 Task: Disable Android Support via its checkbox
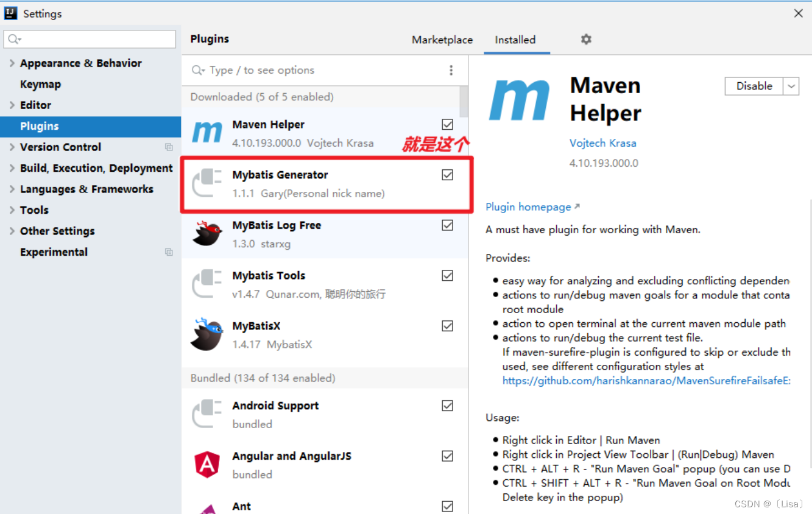click(x=448, y=406)
